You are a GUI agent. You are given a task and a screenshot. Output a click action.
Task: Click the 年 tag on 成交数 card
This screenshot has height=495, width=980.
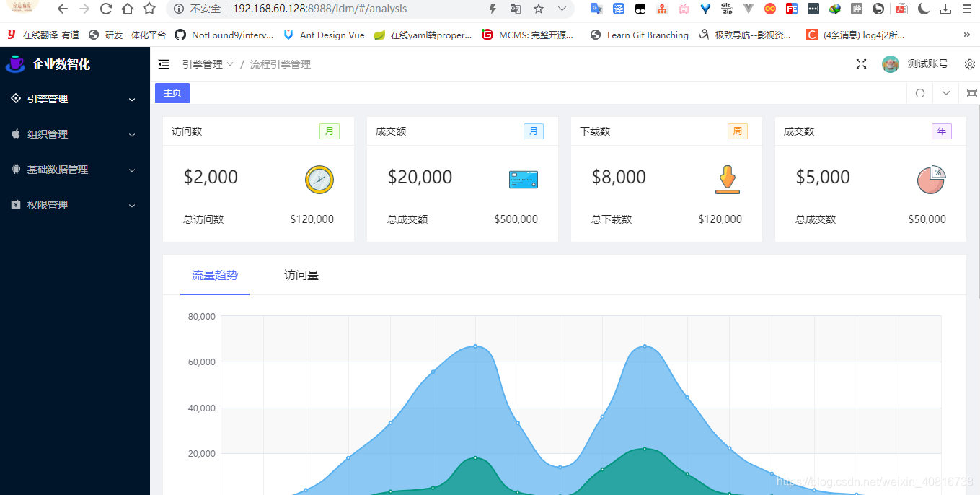(x=942, y=131)
